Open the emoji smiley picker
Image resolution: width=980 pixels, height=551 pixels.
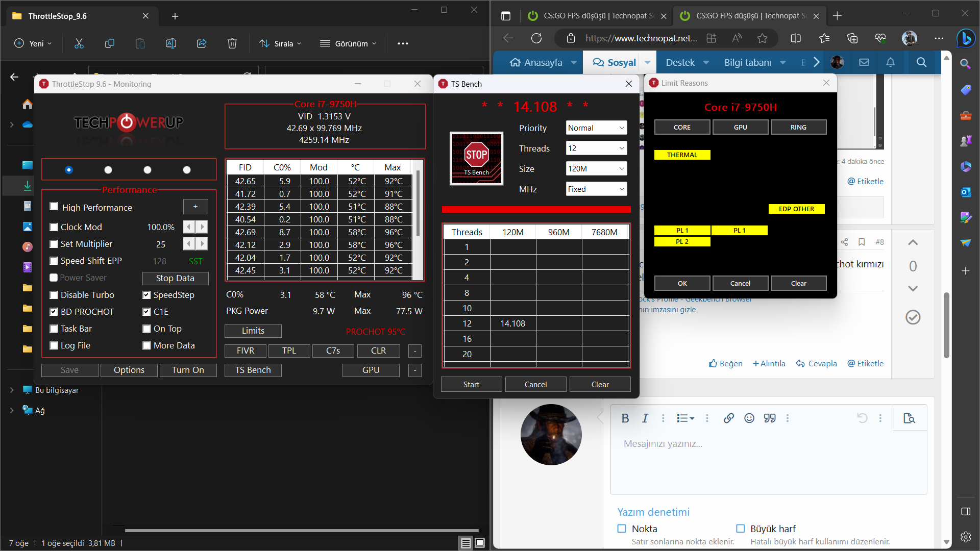[749, 418]
